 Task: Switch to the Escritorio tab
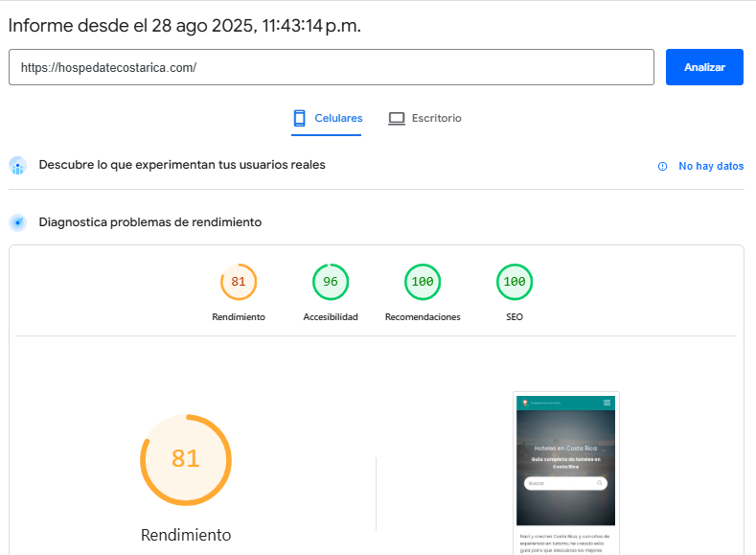click(424, 119)
